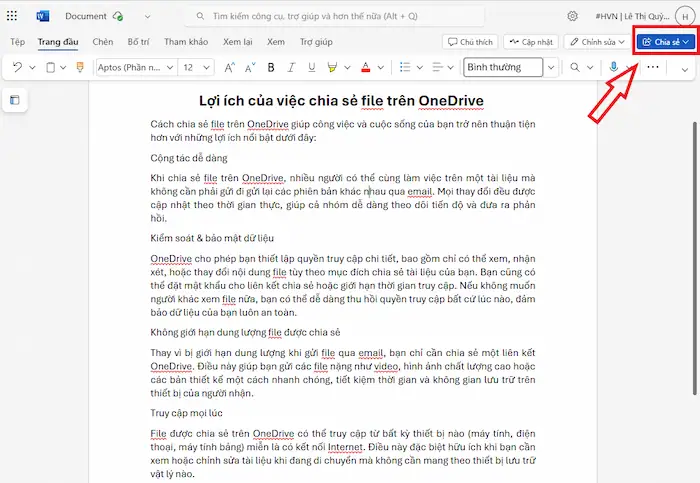Viewport: 700px width, 483px height.
Task: Switch to Bố trí tab
Action: [138, 42]
